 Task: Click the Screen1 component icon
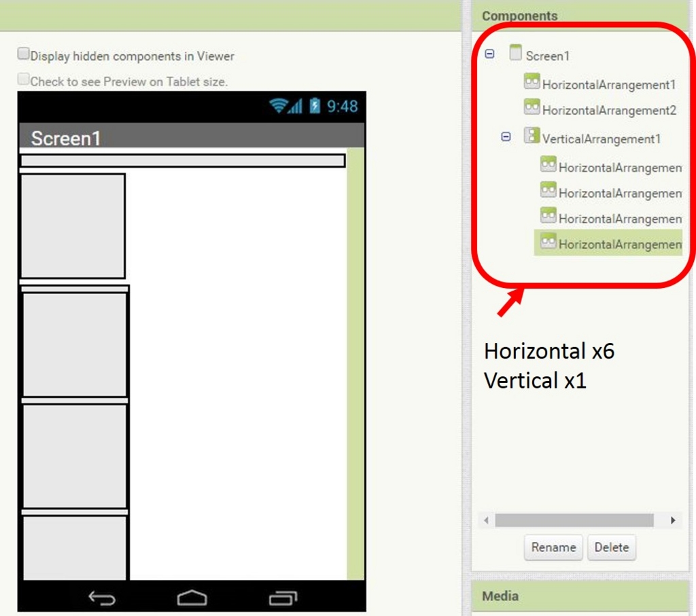coord(515,52)
